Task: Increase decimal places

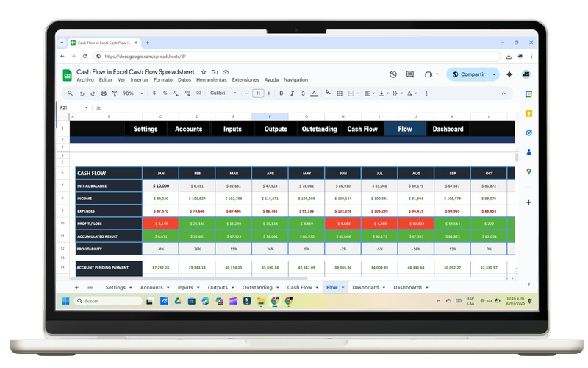Action: 187,93
